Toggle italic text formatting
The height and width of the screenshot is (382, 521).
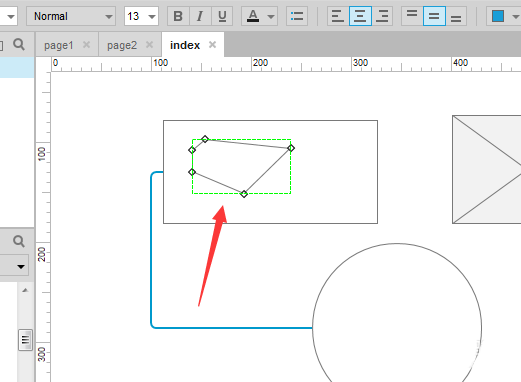tap(200, 16)
